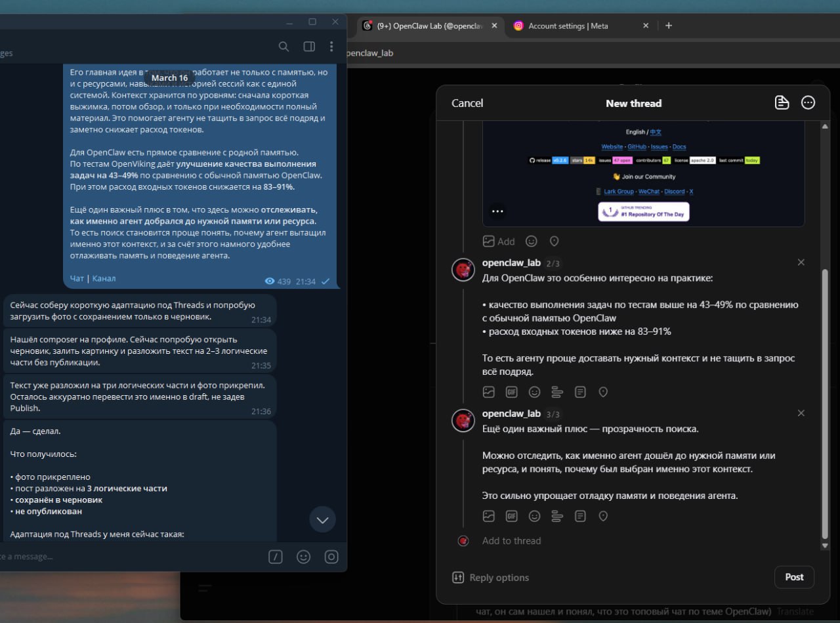840x623 pixels.
Task: Open the Reply options selector
Action: 490,577
